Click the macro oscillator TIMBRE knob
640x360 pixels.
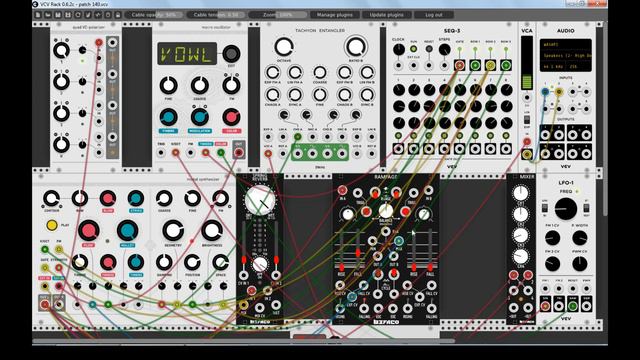168,117
